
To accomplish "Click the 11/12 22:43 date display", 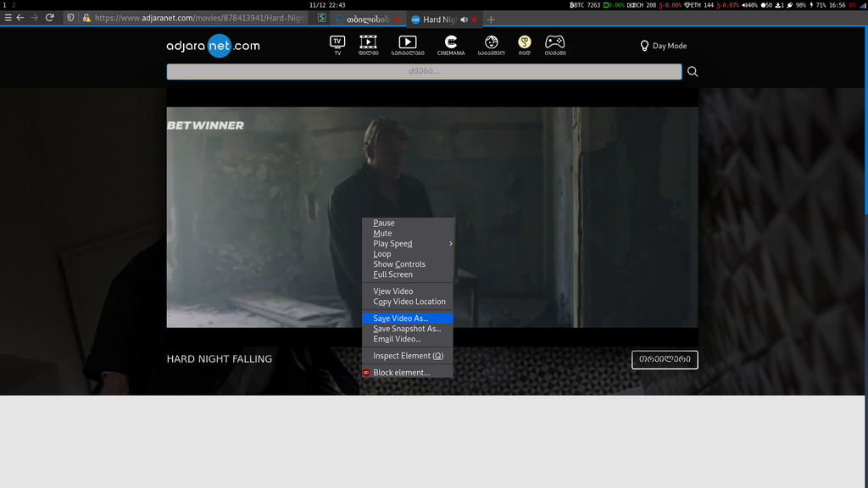I will [x=327, y=5].
